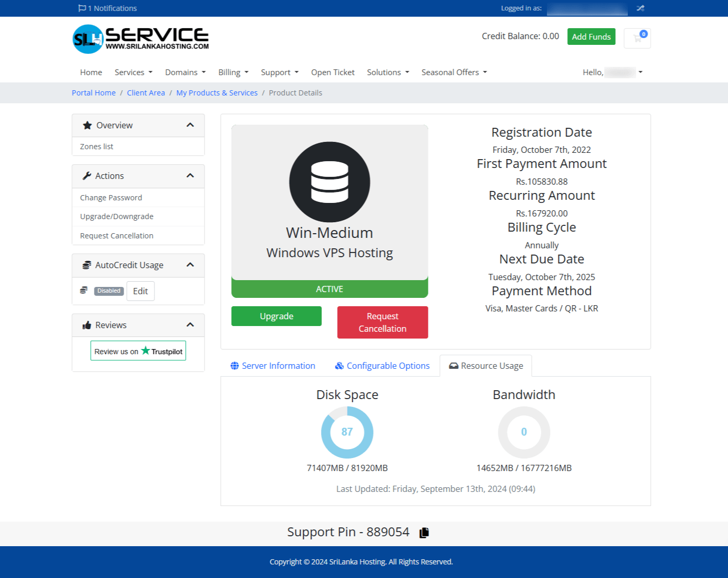This screenshot has width=728, height=578.
Task: Open My Products & Services breadcrumb
Action: (x=217, y=93)
